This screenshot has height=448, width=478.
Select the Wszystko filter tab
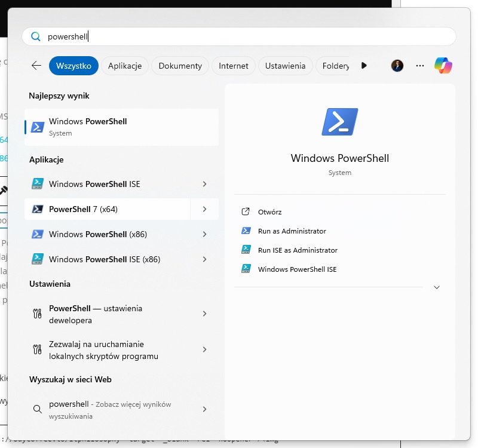[x=73, y=66]
